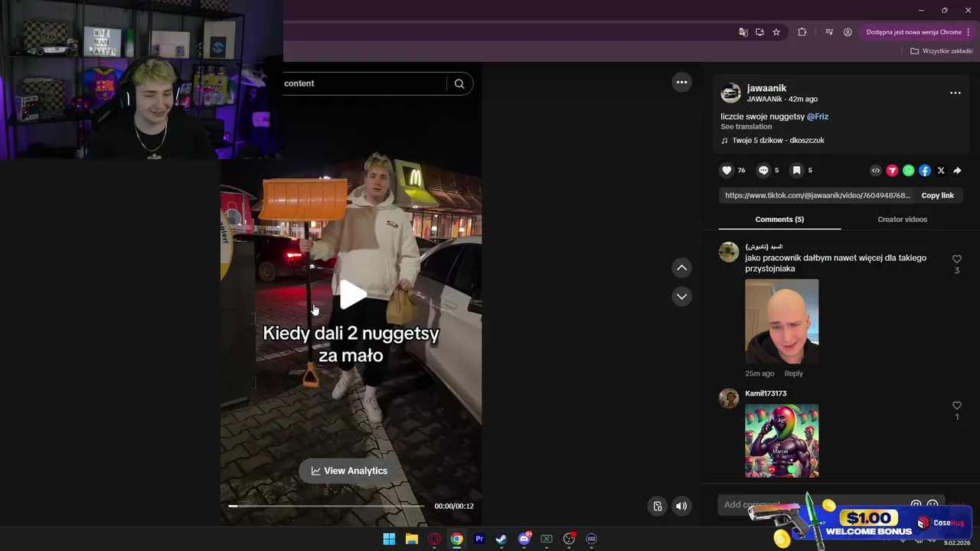Like the first comment about pracownik
Screen dimensions: 980x551
click(957, 259)
